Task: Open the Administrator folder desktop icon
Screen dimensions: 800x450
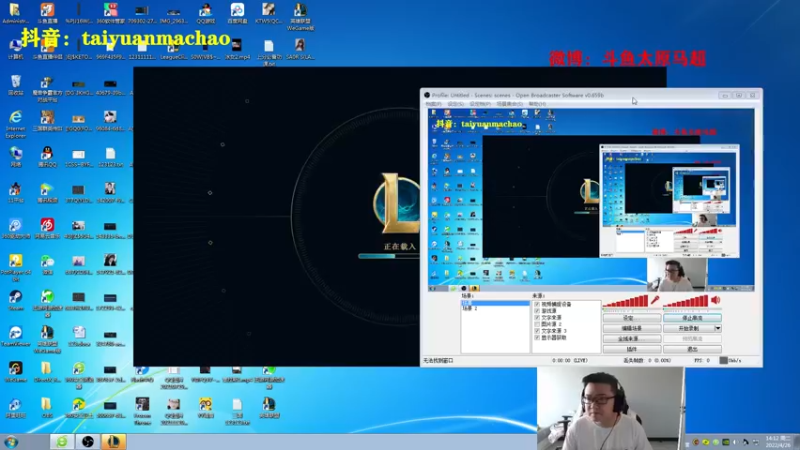Action: click(x=15, y=13)
